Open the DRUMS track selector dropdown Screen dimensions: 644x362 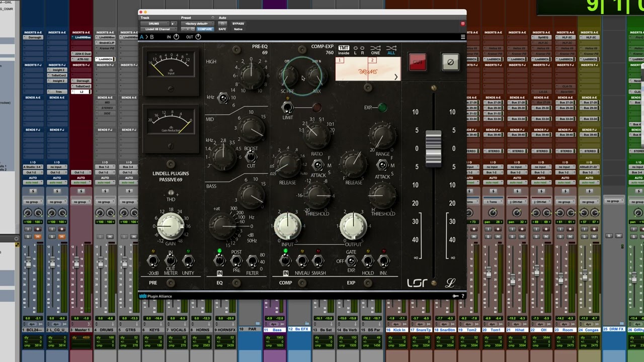(155, 24)
